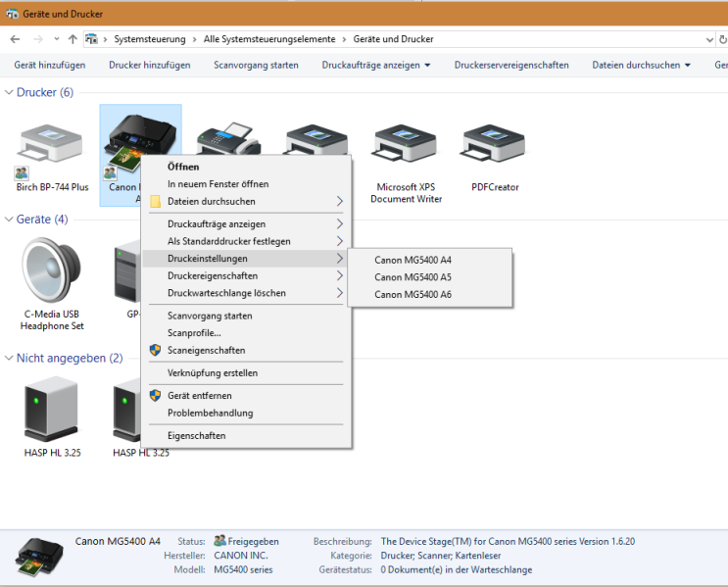Refresh the Geräte und Drucker view
Viewport: 728px width, 587px height.
click(x=723, y=39)
